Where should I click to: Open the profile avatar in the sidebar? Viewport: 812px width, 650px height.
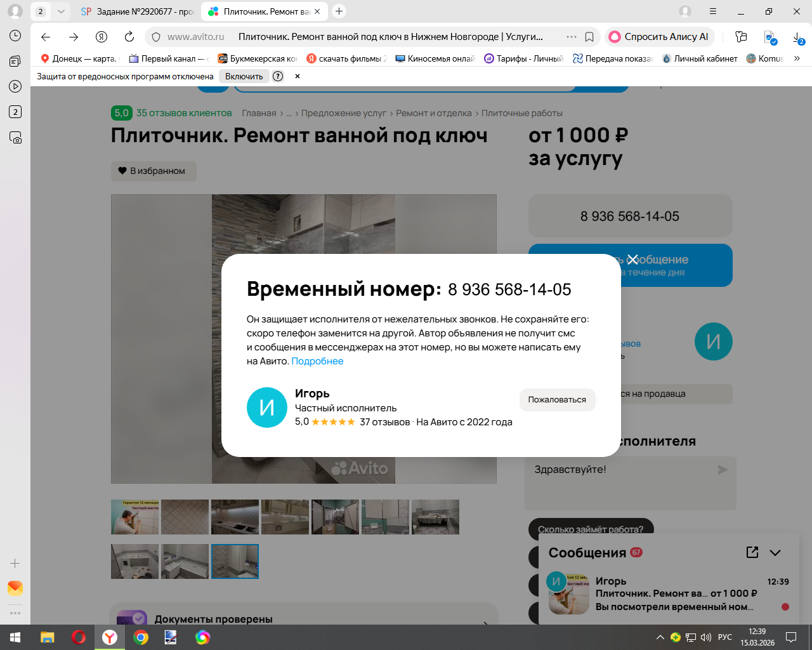(15, 11)
